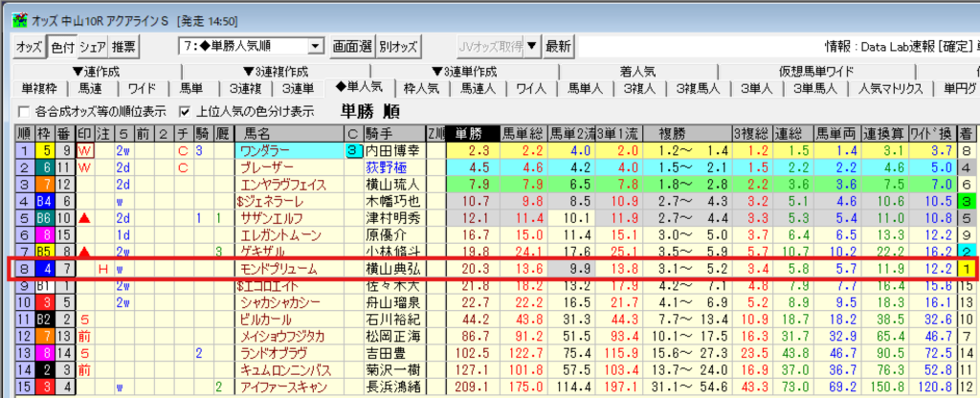Open the 単勝人気順 dropdown list

(x=315, y=46)
